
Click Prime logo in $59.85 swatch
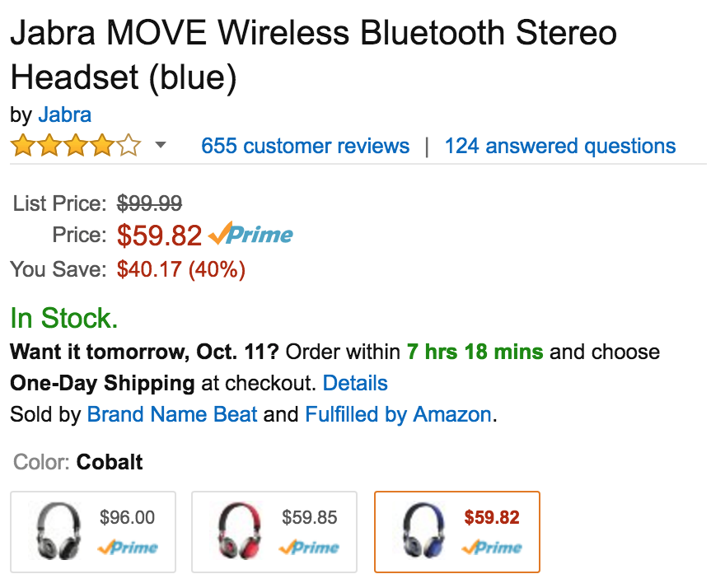(310, 547)
